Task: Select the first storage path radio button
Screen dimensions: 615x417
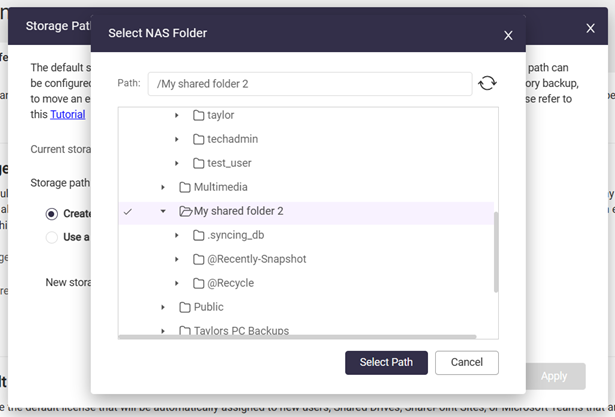Action: (52, 214)
